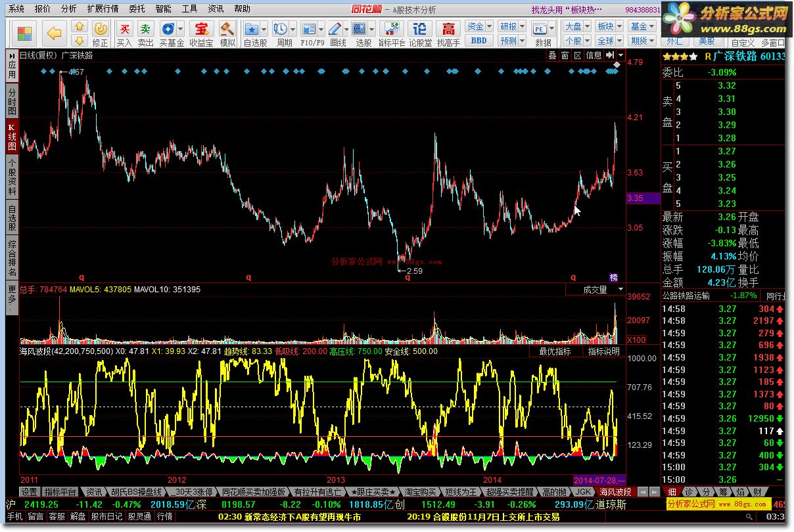Click the 信息 button in chart header
The image size is (794, 532).
[x=594, y=55]
